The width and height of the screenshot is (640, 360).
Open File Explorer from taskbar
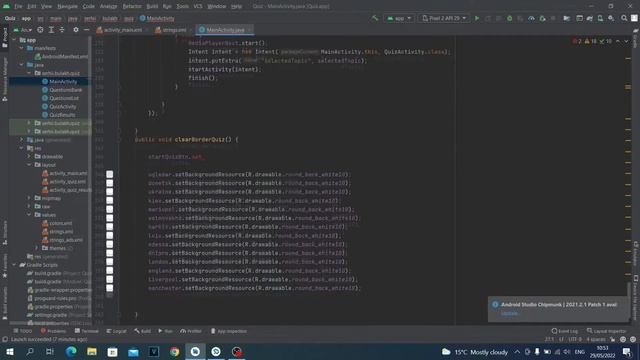pos(92,352)
